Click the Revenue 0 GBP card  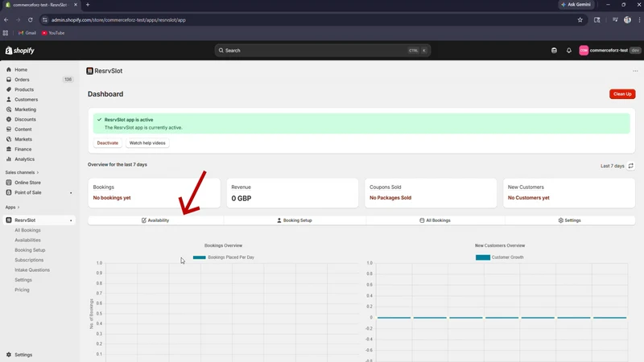[x=292, y=192]
